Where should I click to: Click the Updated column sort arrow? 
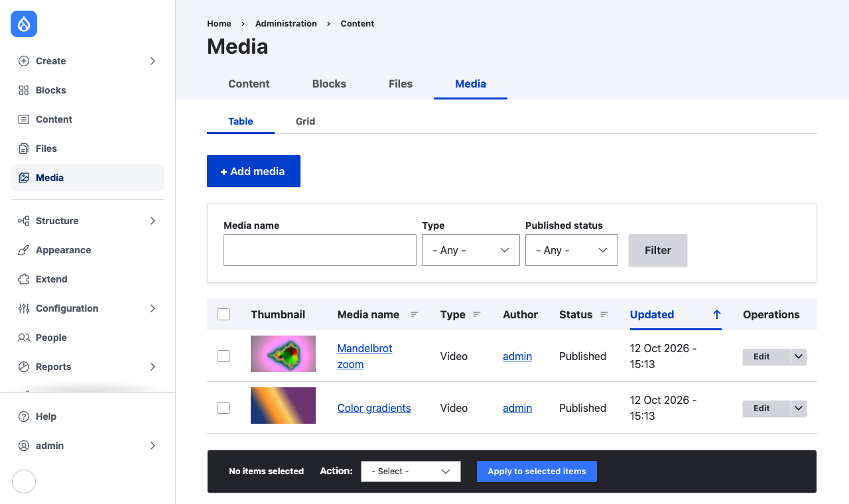click(717, 314)
